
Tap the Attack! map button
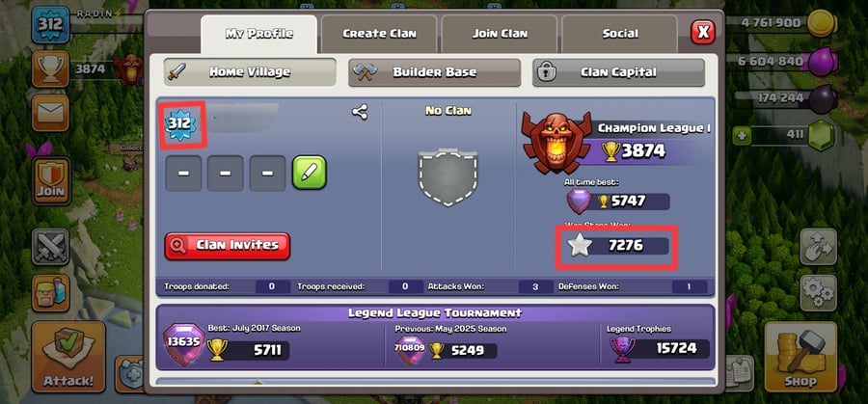click(68, 357)
